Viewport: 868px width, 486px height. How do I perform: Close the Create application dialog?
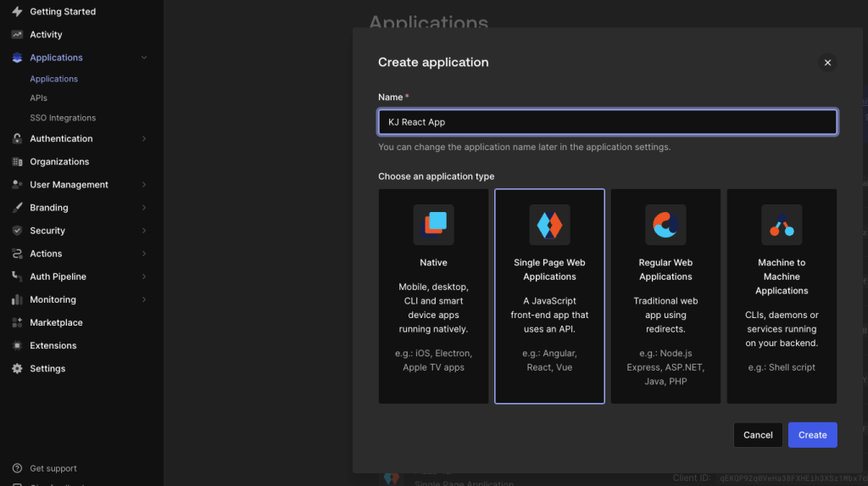pyautogui.click(x=827, y=63)
